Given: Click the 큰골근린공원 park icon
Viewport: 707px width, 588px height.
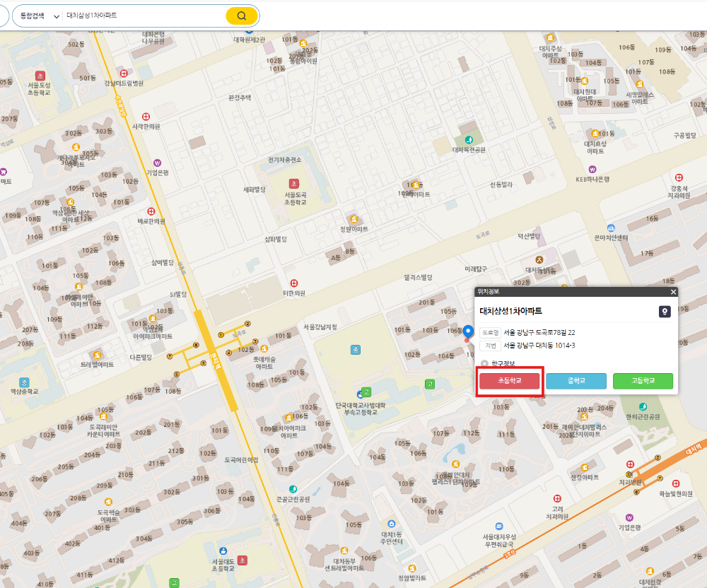Looking at the screenshot, I should tap(293, 489).
